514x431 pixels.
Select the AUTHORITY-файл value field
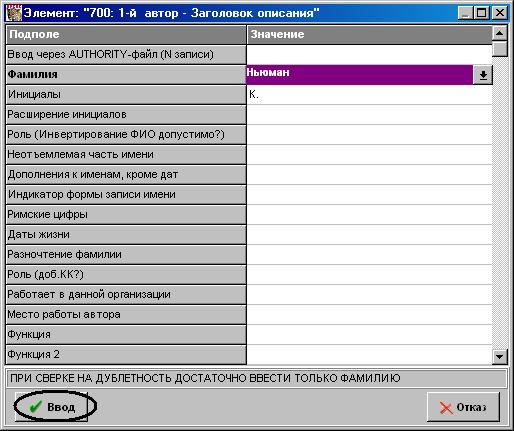[x=369, y=55]
